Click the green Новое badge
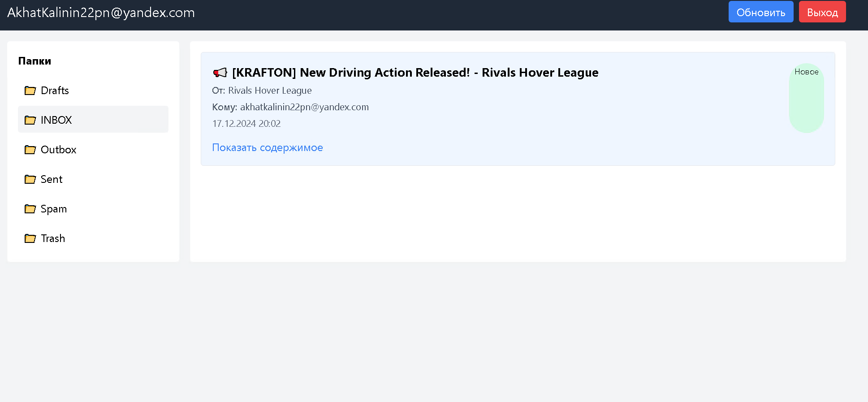This screenshot has height=402, width=868. (806, 98)
